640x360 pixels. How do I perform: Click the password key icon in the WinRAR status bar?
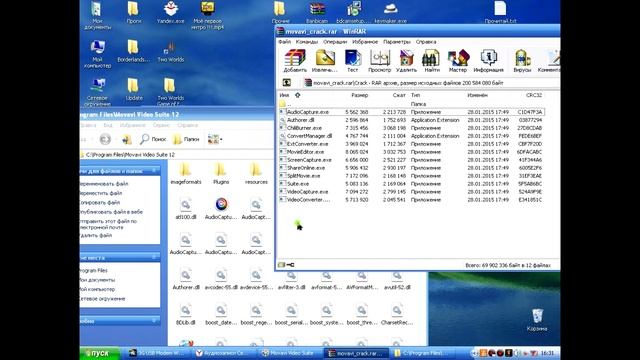290,265
